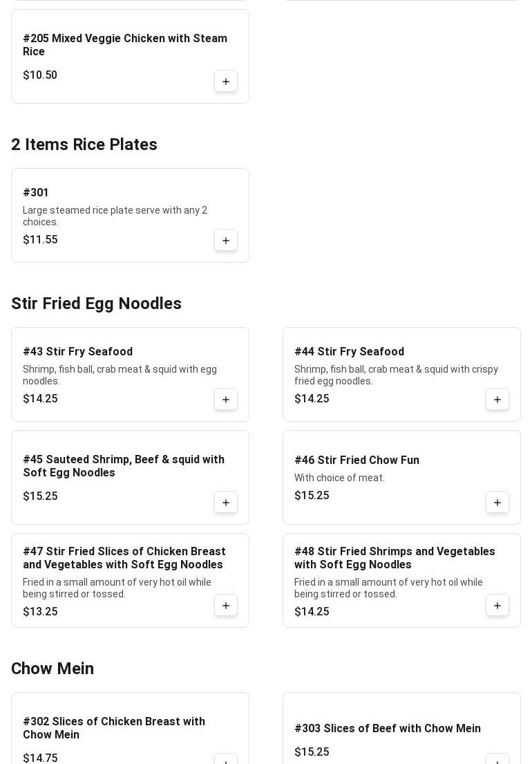Open #205 Mixed Veggie Chicken item title
The image size is (532, 764).
click(x=125, y=45)
